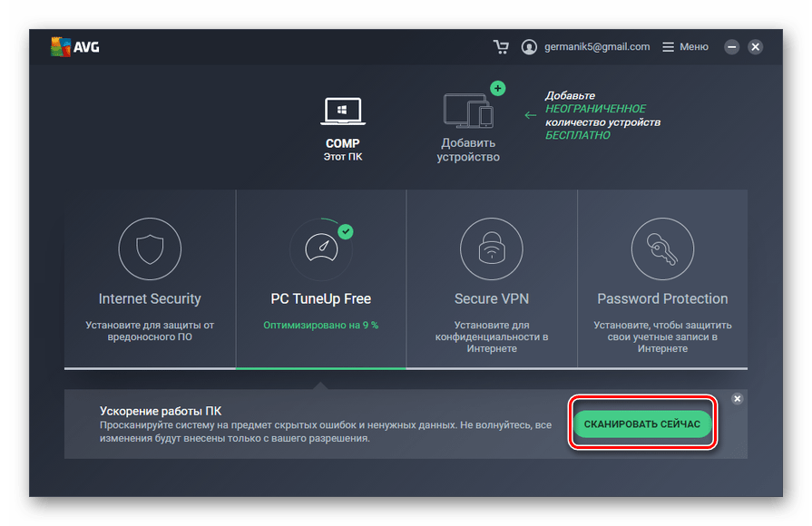The height and width of the screenshot is (526, 812).
Task: Click the Добавить устройство devices icon
Action: (x=469, y=111)
